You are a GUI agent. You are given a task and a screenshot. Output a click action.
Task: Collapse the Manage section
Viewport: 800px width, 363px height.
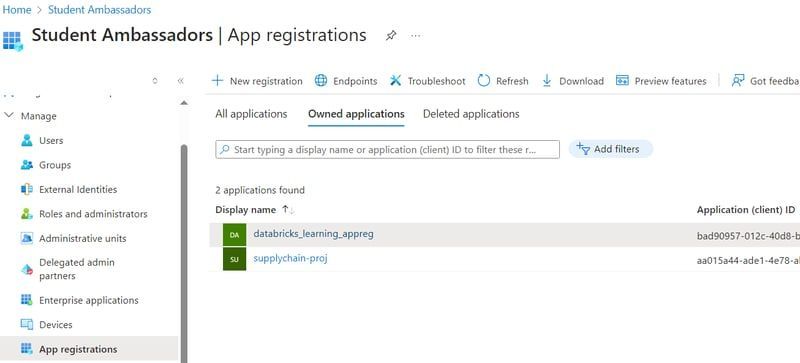[9, 115]
